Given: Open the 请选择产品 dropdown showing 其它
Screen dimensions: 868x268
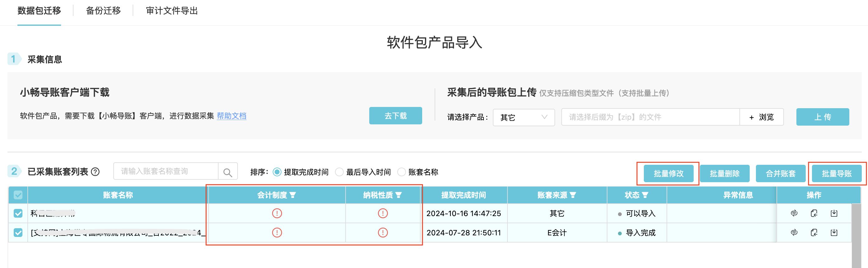Looking at the screenshot, I should 524,117.
